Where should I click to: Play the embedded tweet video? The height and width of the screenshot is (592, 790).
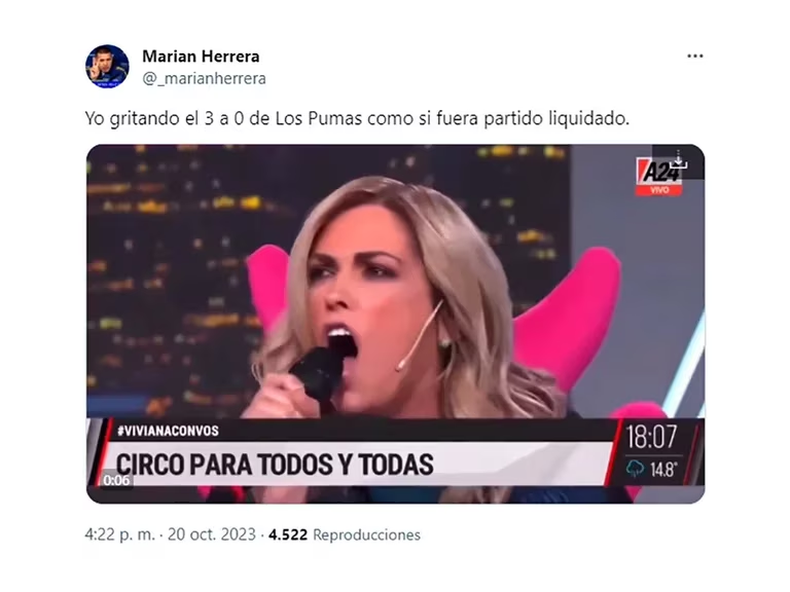tap(396, 324)
